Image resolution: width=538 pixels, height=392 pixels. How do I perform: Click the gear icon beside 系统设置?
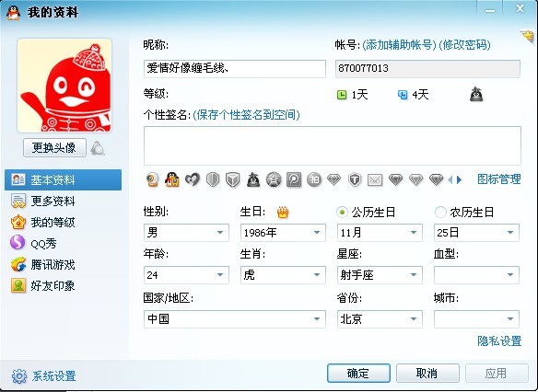18,375
